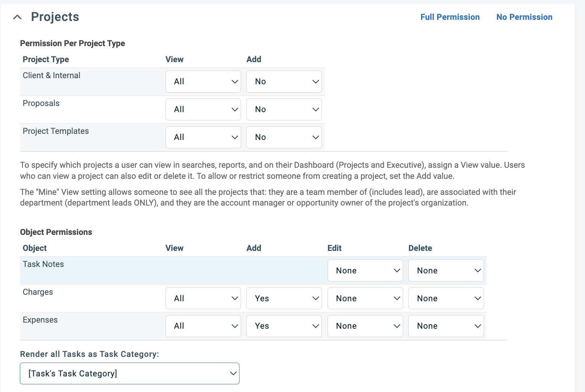Change the Add setting for Charges
585x392 pixels.
point(284,298)
